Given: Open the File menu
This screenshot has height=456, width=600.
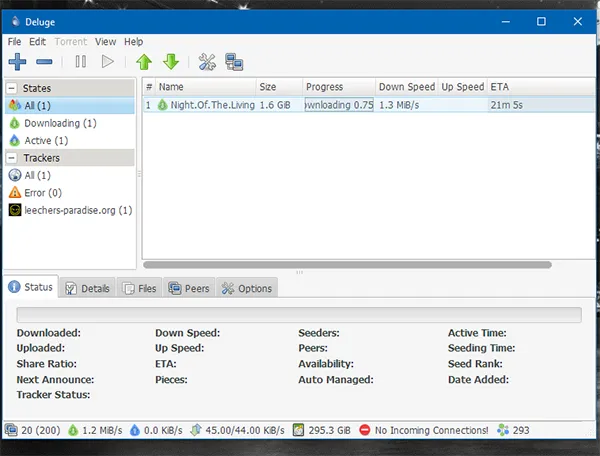Looking at the screenshot, I should pyautogui.click(x=14, y=41).
